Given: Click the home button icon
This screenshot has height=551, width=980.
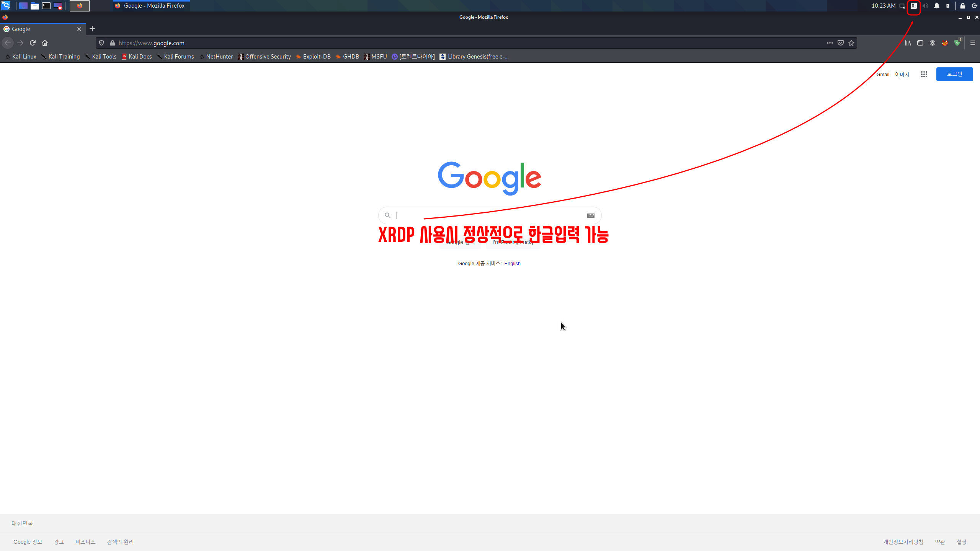Looking at the screenshot, I should point(45,43).
